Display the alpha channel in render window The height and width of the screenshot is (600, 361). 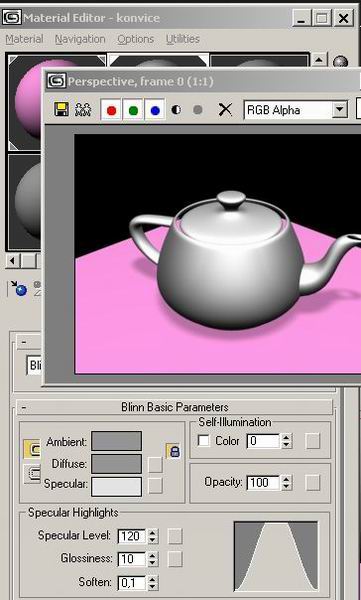tap(176, 110)
